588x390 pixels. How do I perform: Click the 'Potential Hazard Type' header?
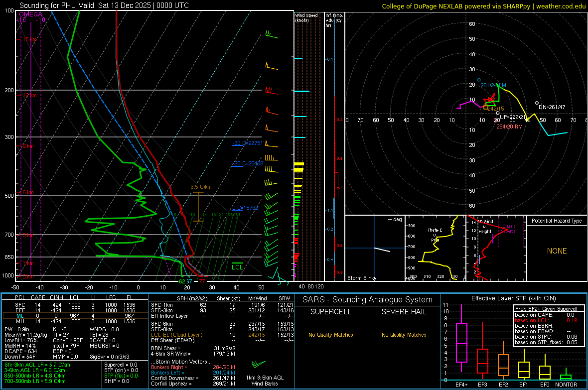tap(557, 221)
